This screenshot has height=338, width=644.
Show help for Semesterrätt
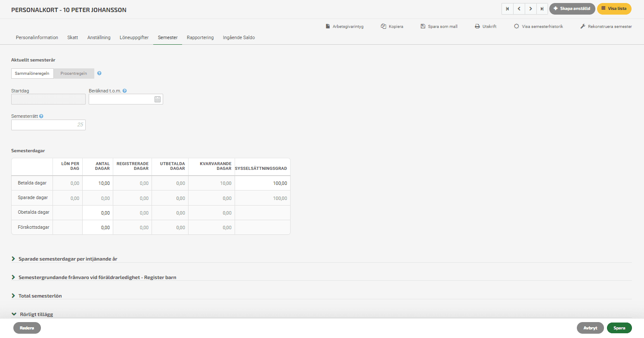(x=41, y=116)
